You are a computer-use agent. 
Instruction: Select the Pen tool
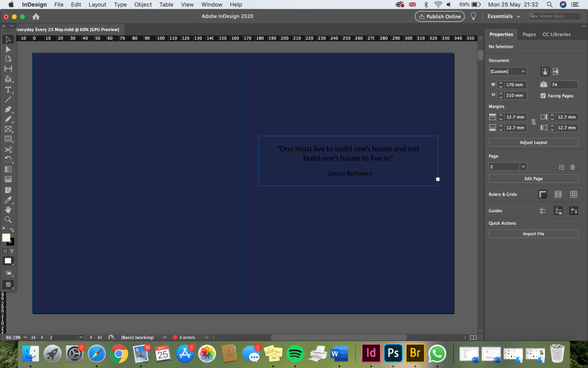(8, 109)
